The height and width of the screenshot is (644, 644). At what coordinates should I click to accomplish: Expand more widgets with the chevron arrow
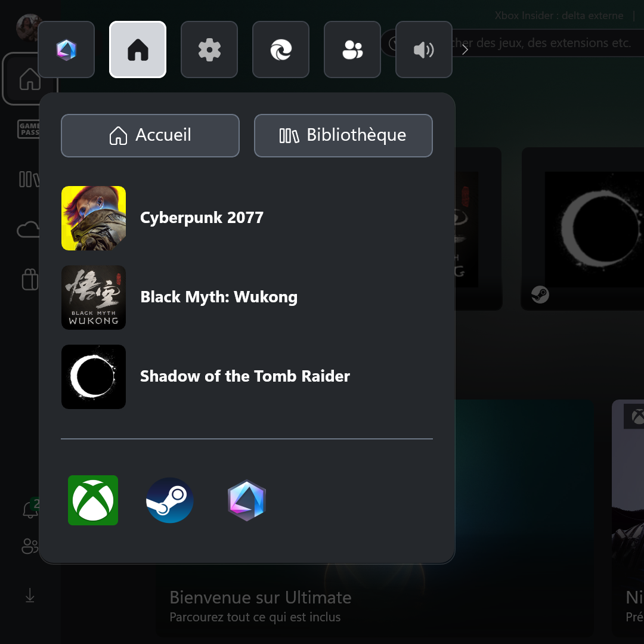[x=465, y=49]
